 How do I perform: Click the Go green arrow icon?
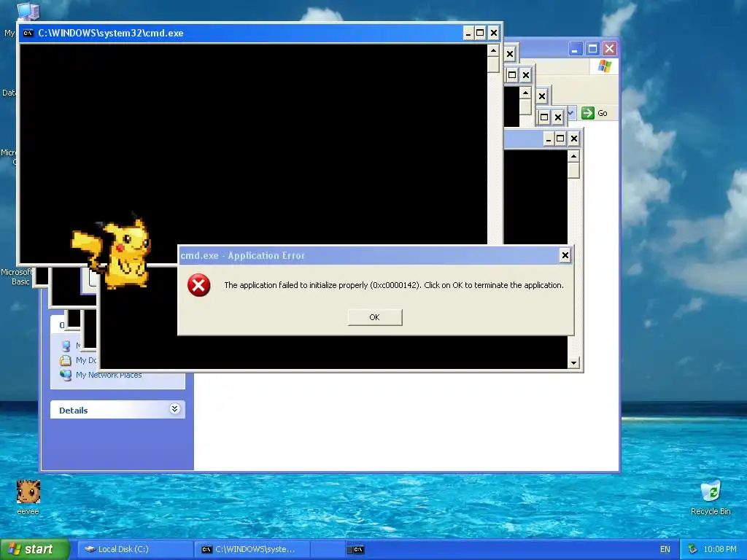pyautogui.click(x=587, y=113)
